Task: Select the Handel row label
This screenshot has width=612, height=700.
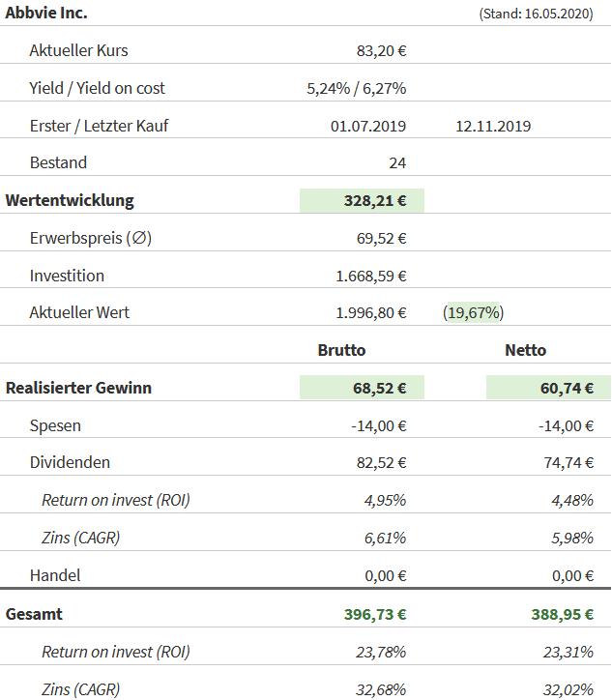Action: coord(55,575)
